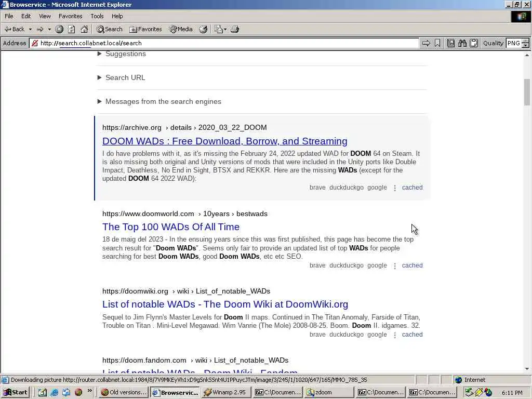Screen dimensions: 532x399
Task: Open The Top 100 WADs Of All Time link
Action: pyautogui.click(x=171, y=227)
